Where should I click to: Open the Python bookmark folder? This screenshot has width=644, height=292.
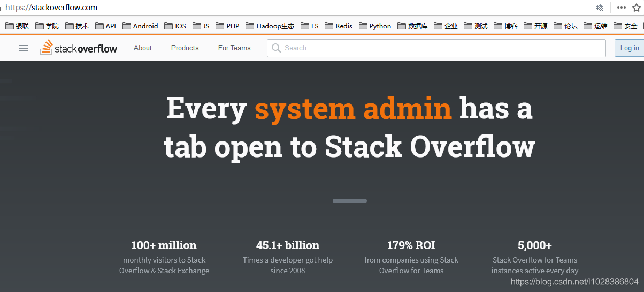(375, 26)
